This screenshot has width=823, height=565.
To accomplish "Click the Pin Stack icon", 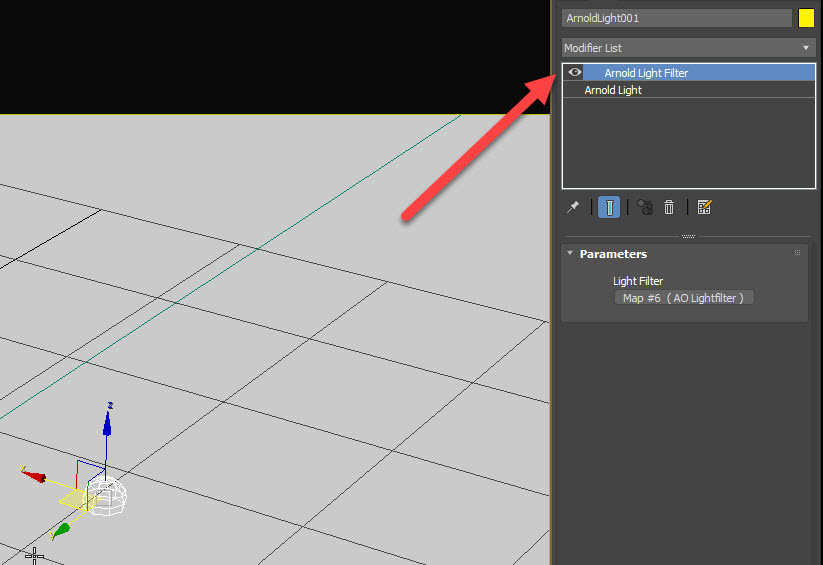I will [x=573, y=207].
